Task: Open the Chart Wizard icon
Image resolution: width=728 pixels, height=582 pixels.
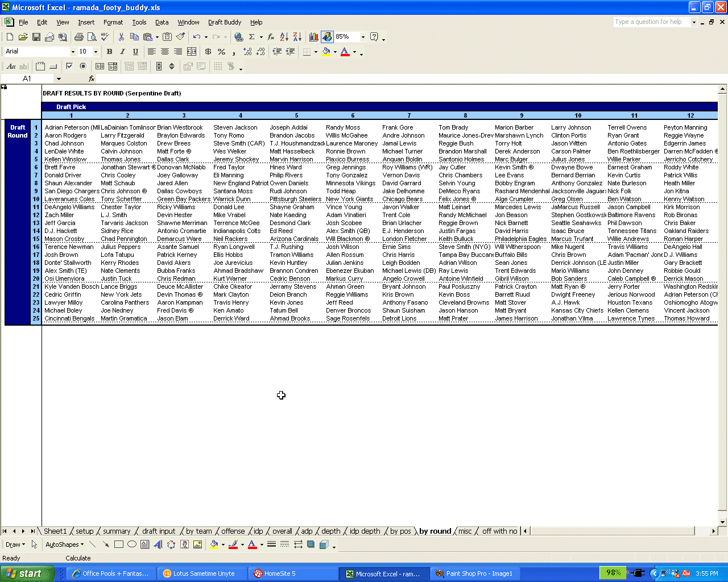Action: [x=314, y=37]
